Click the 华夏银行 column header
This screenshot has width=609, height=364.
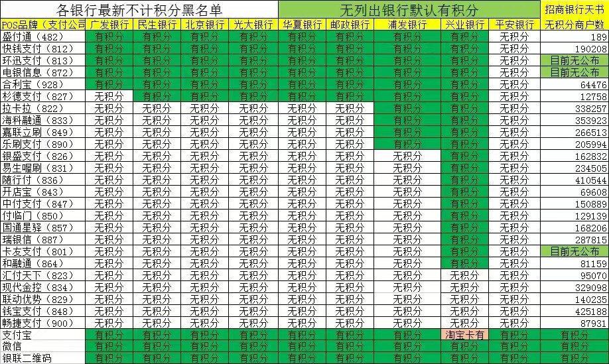tap(302, 25)
